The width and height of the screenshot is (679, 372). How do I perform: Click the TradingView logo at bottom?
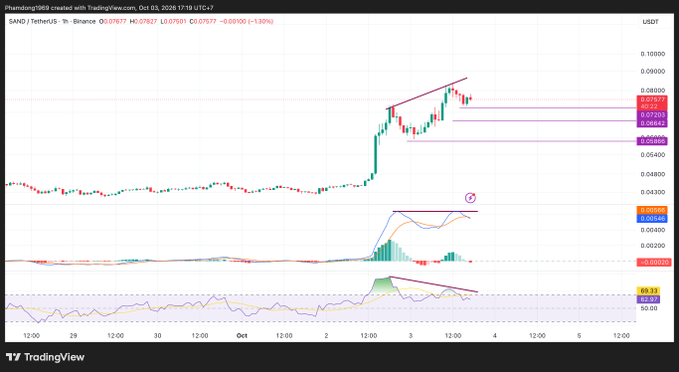(x=45, y=357)
